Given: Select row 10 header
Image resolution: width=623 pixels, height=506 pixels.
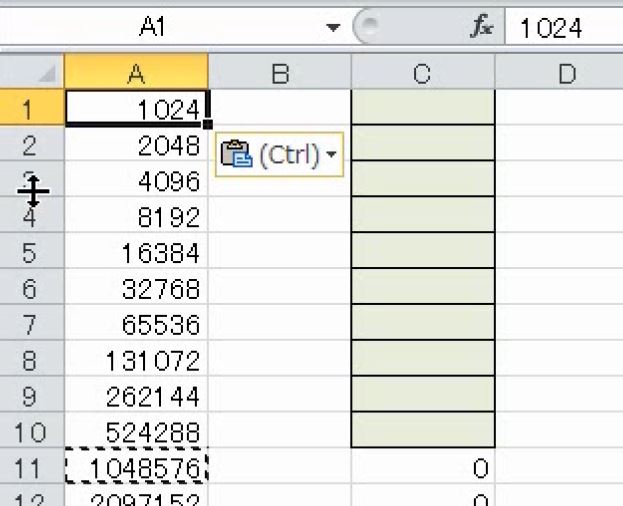Looking at the screenshot, I should [32, 430].
